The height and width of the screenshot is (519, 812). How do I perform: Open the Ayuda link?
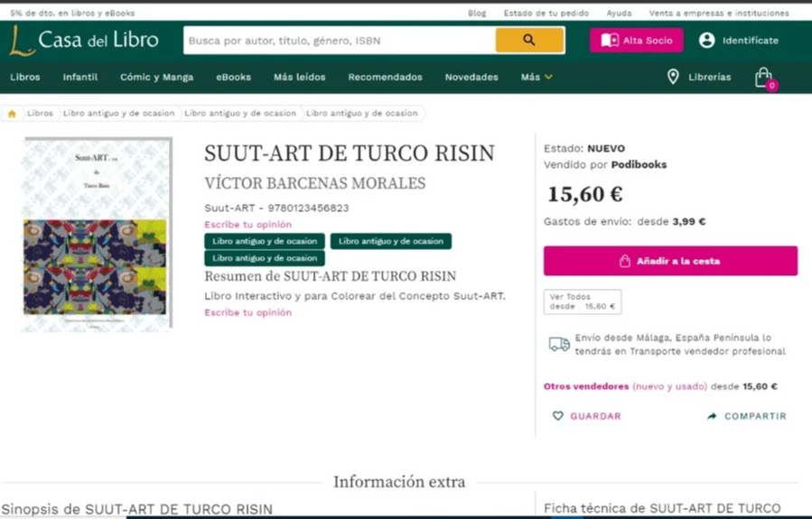coord(619,13)
